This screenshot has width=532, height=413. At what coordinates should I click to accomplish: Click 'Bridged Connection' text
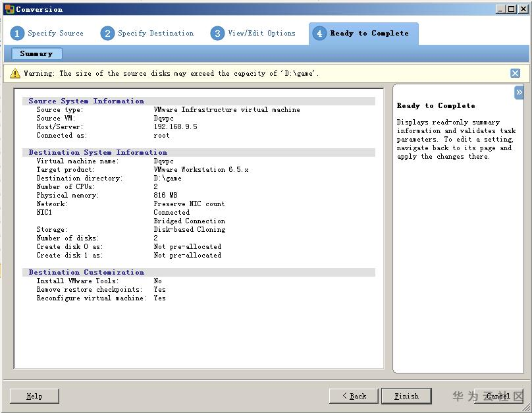pyautogui.click(x=190, y=221)
